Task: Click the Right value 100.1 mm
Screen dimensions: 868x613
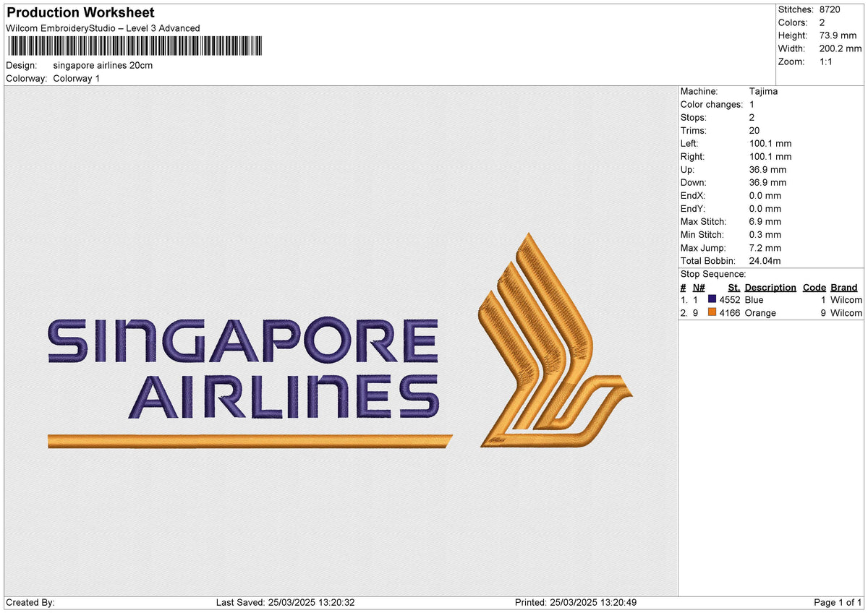Action: 771,157
